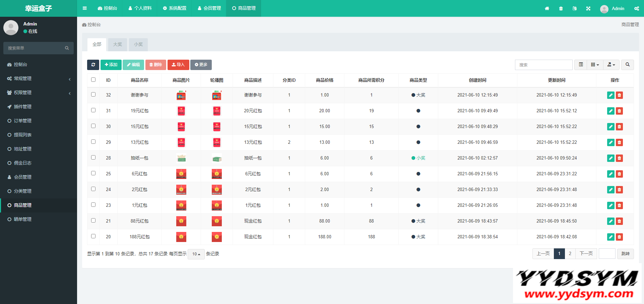The width and height of the screenshot is (644, 304).
Task: Expand the 常规管理 sidebar menu
Action: coord(39,78)
